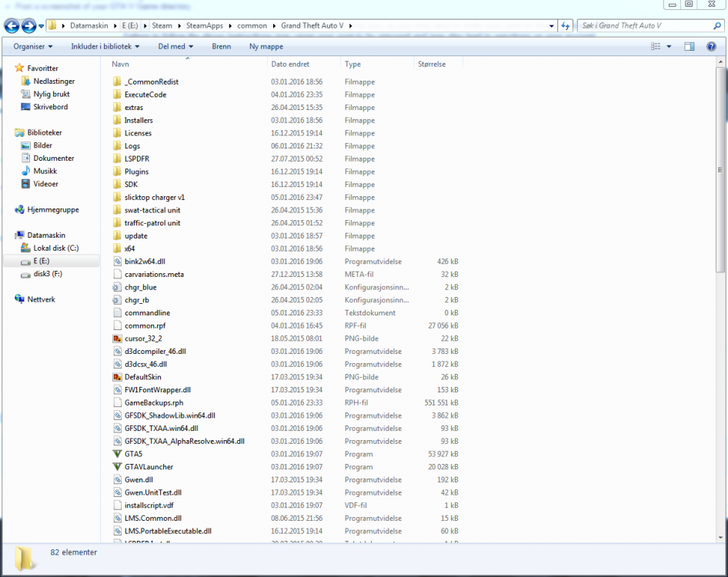Select the 'update' folder icon

coord(118,236)
